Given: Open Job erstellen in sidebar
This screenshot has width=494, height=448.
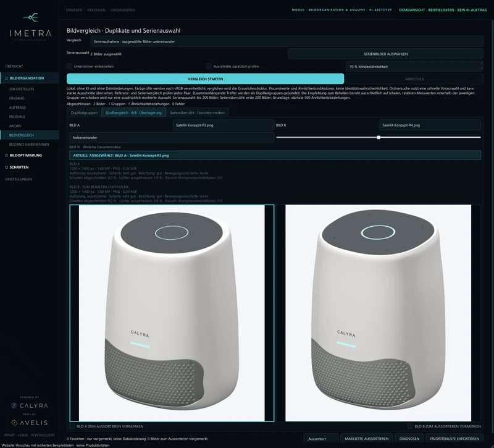Looking at the screenshot, I should [22, 89].
